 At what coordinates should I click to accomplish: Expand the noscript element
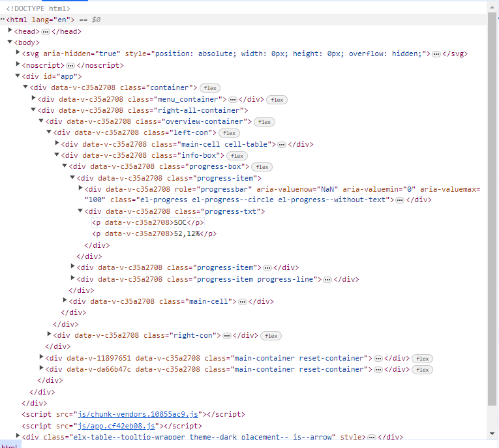pyautogui.click(x=18, y=65)
